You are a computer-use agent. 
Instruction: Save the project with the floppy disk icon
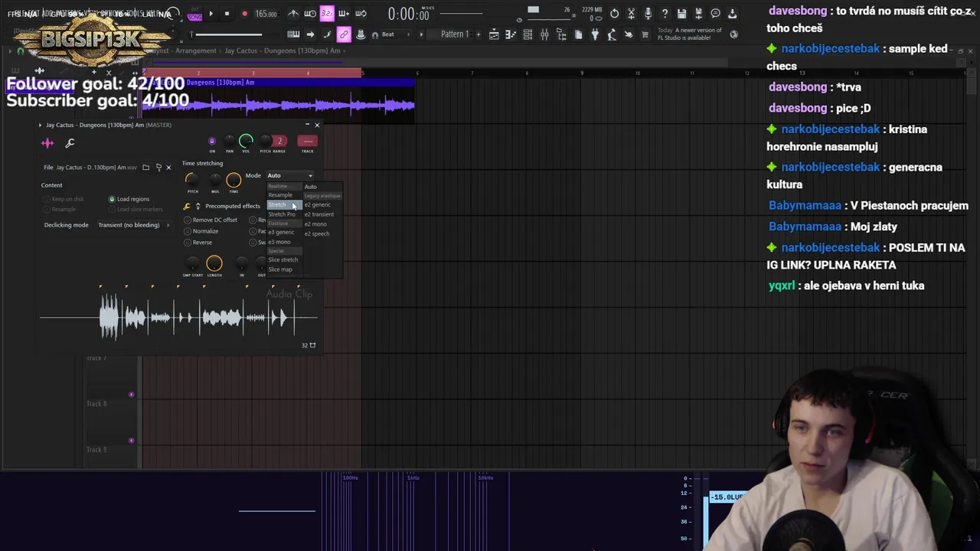click(681, 13)
